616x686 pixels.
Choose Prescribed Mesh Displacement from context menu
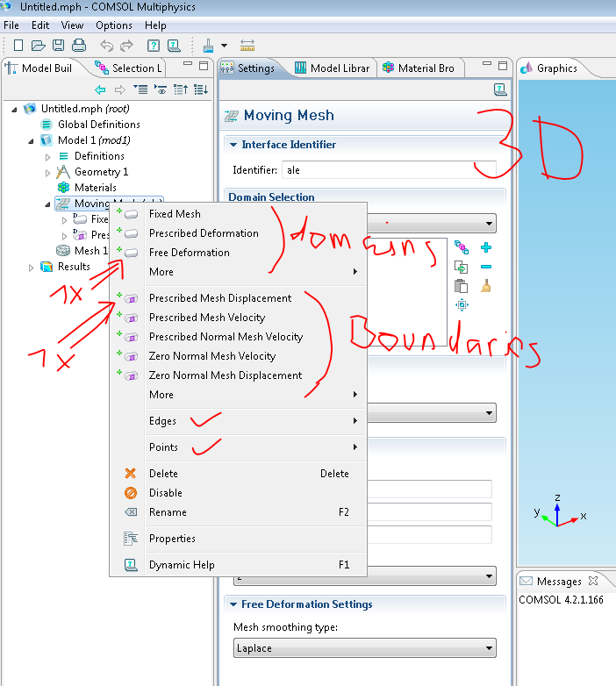tap(219, 298)
